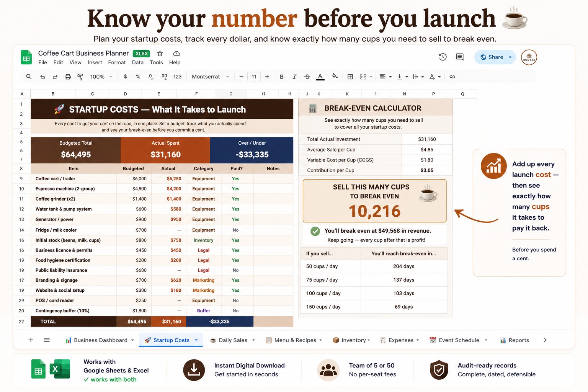Screen dimensions: 588x392
Task: Open the Format menu
Action: (x=117, y=62)
